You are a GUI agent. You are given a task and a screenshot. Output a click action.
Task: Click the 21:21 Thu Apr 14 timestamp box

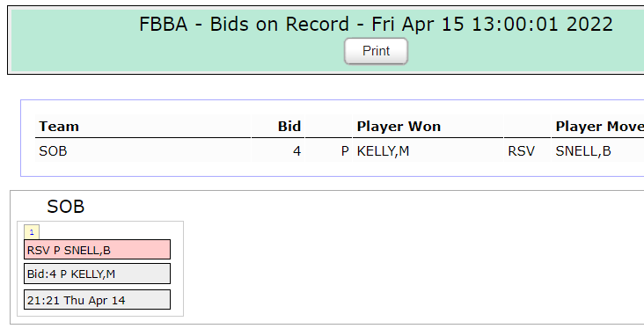pos(97,300)
